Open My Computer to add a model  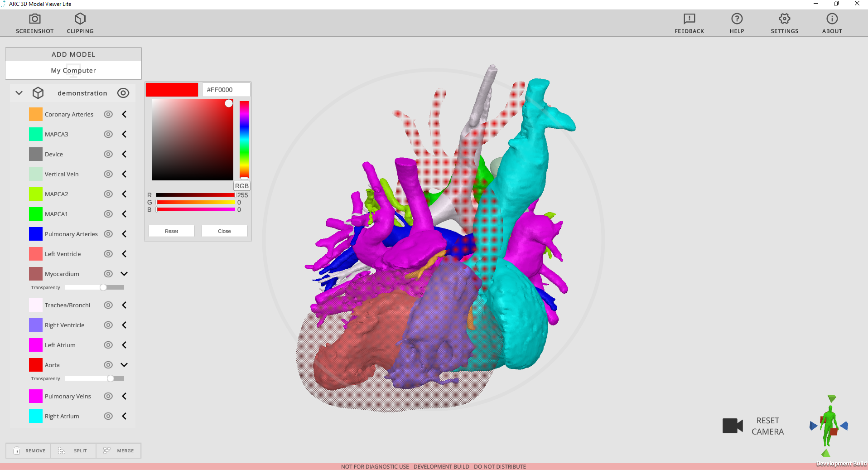pos(73,70)
